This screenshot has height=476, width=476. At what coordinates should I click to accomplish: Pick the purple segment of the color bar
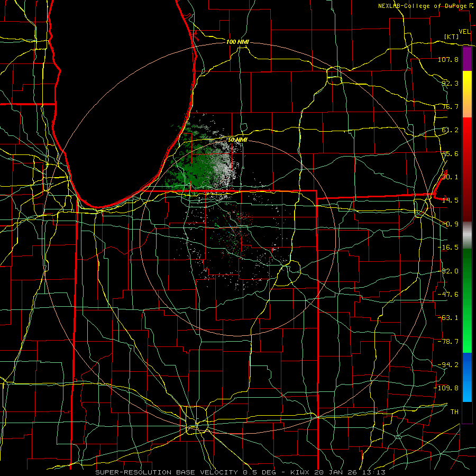pyautogui.click(x=467, y=59)
